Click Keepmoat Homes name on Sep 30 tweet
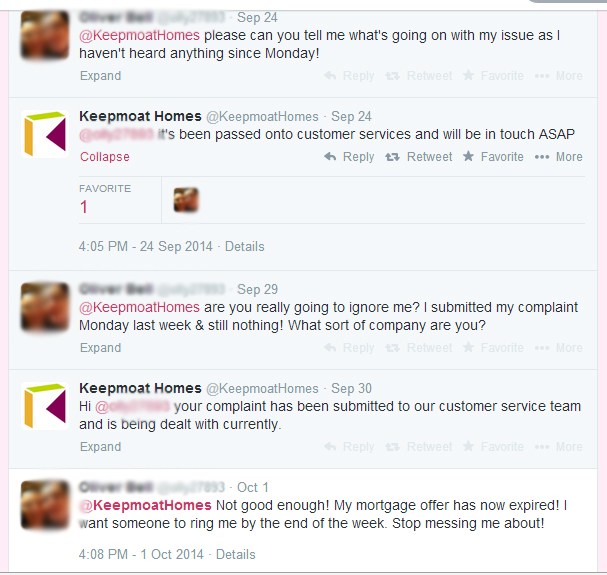 click(x=140, y=388)
